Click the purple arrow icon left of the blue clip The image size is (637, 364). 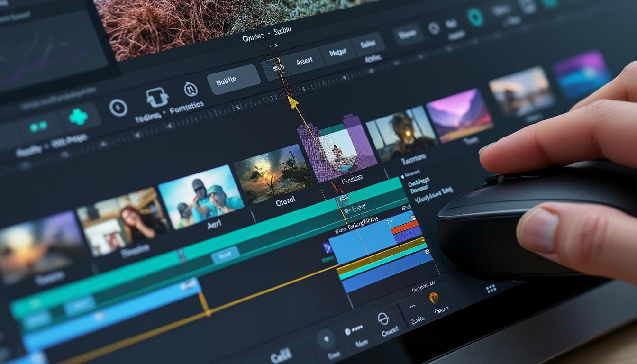pyautogui.click(x=327, y=247)
